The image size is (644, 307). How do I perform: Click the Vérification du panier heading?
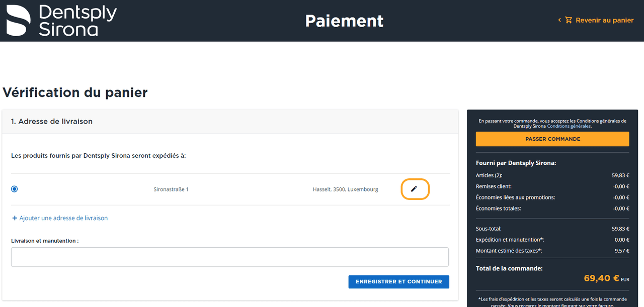[x=75, y=92]
